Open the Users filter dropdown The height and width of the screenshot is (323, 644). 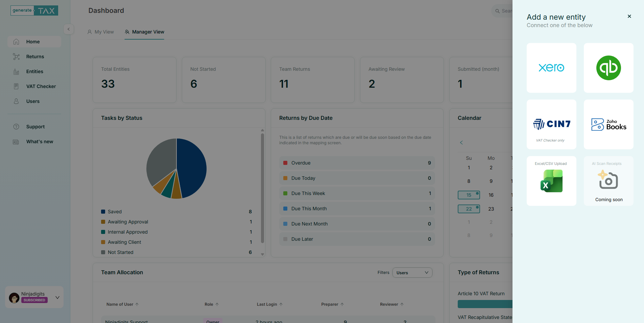pyautogui.click(x=412, y=273)
